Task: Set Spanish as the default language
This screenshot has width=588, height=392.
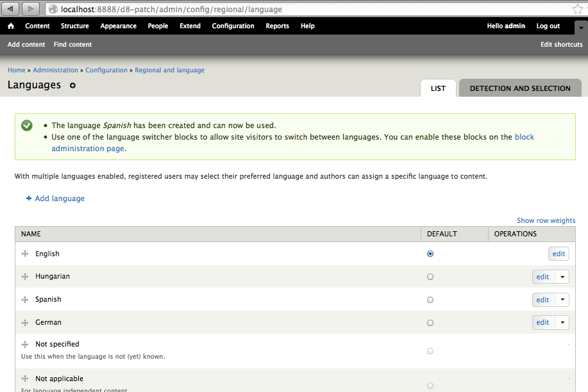Action: click(430, 300)
